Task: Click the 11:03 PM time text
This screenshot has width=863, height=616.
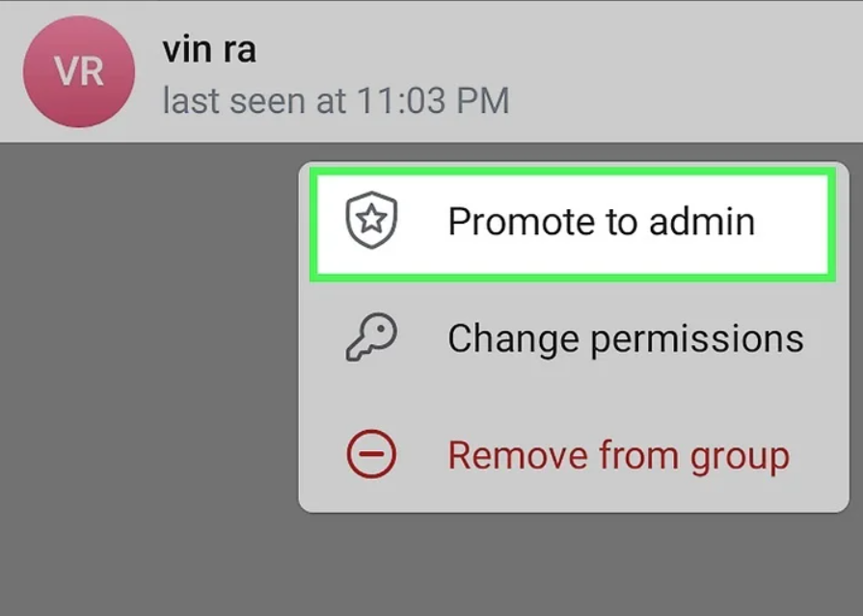Action: tap(434, 99)
